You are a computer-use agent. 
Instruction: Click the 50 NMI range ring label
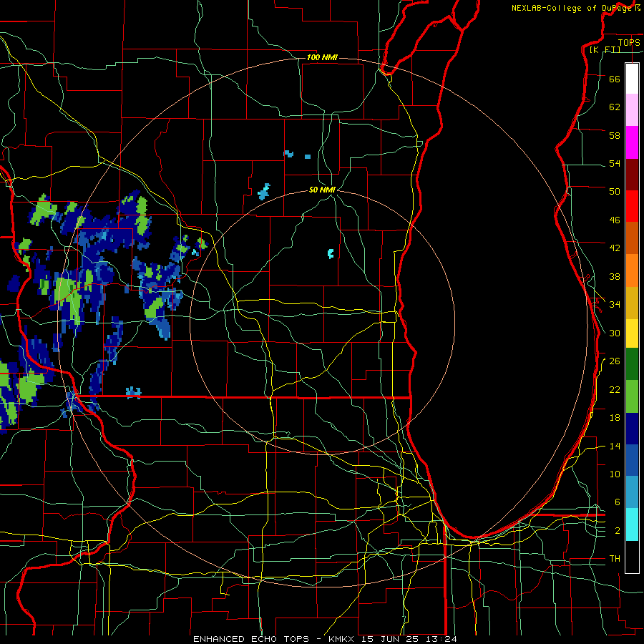click(322, 190)
